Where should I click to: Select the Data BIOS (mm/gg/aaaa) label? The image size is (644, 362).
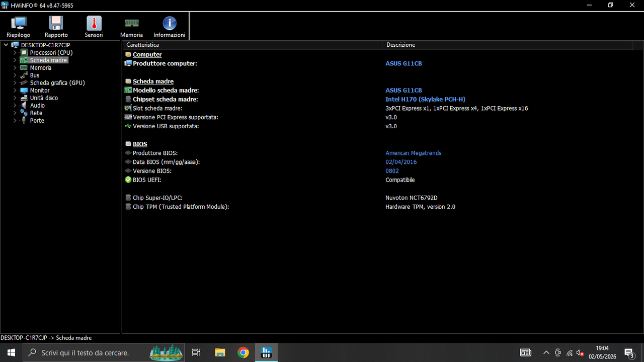167,162
